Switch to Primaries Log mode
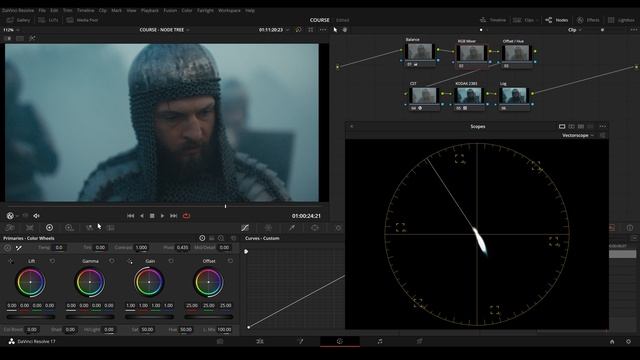 point(221,238)
